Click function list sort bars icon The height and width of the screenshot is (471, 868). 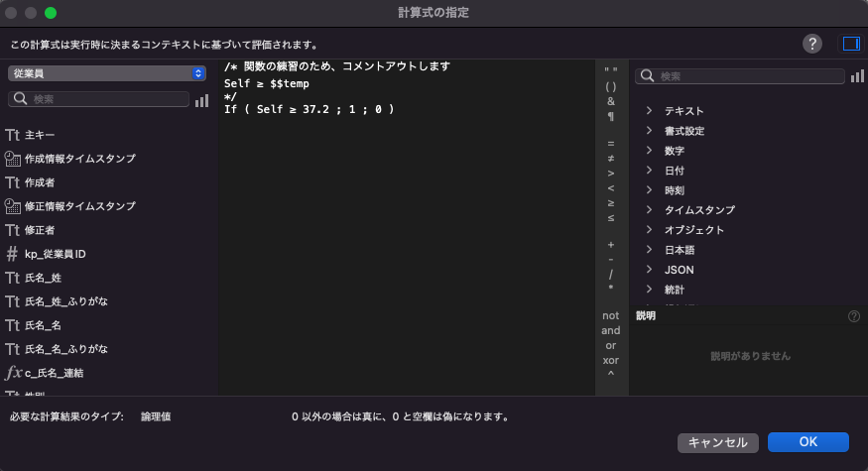(x=857, y=76)
